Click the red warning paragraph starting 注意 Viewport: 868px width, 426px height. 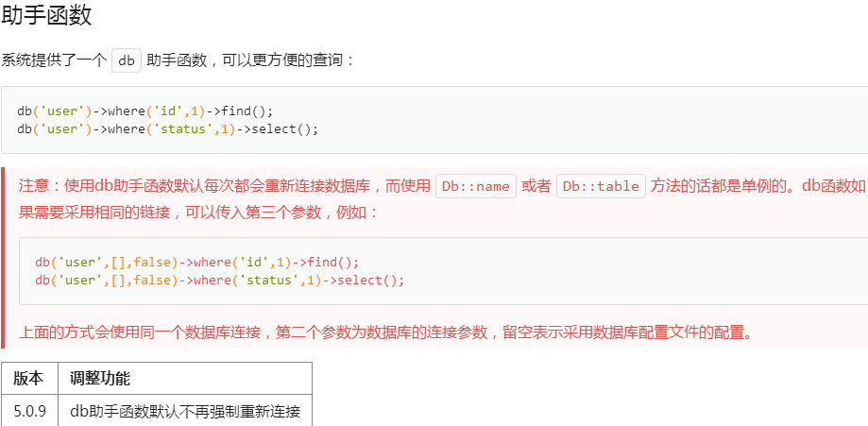point(442,199)
